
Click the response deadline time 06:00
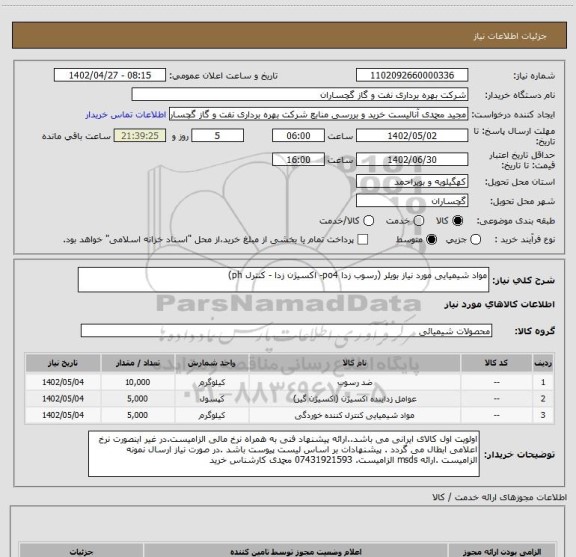coord(298,136)
